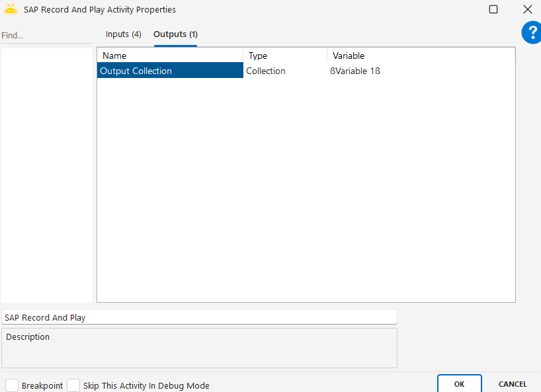Click the Name column header

[x=170, y=56]
